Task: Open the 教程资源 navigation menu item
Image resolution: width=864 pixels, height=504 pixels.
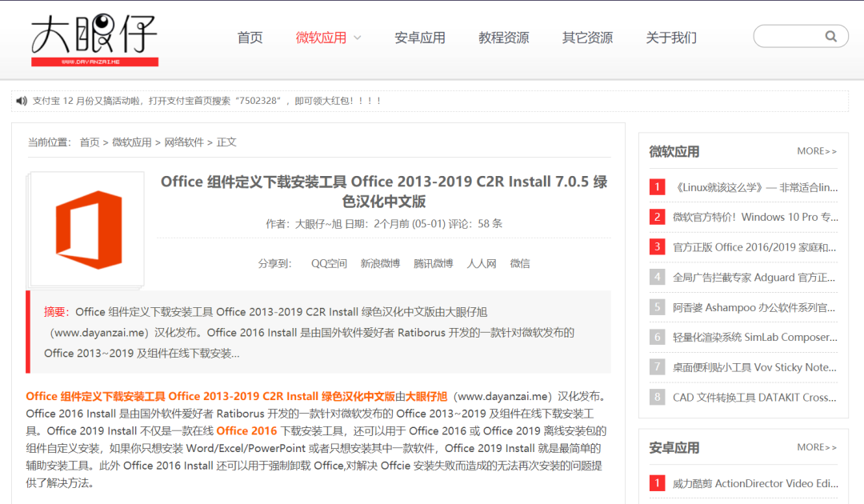Action: coord(503,38)
